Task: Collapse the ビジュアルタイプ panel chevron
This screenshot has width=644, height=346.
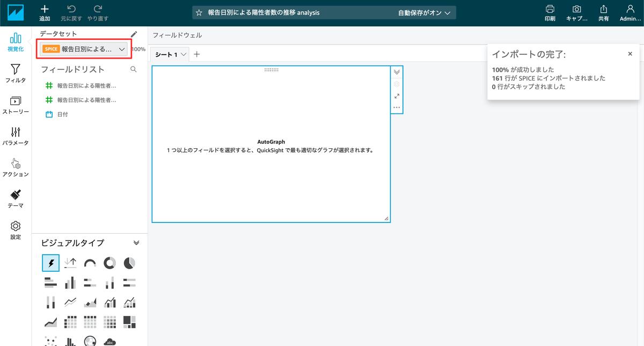Action: click(137, 242)
